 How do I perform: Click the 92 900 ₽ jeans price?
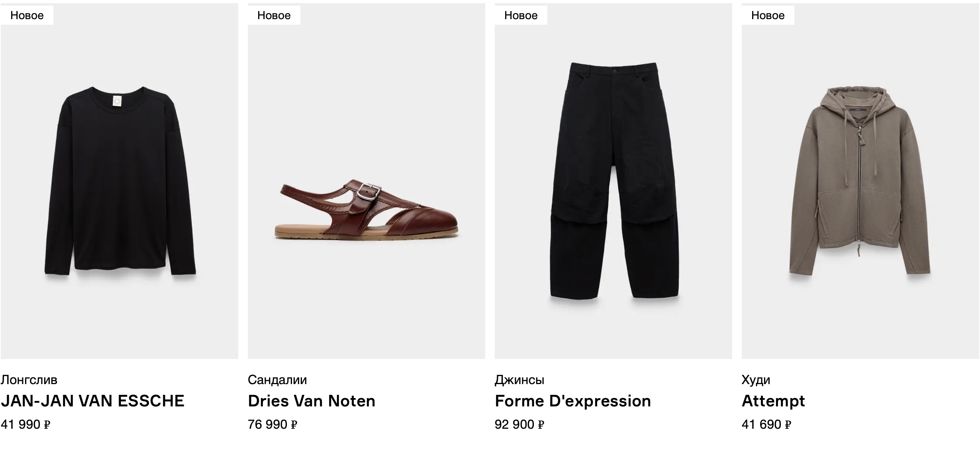[519, 424]
